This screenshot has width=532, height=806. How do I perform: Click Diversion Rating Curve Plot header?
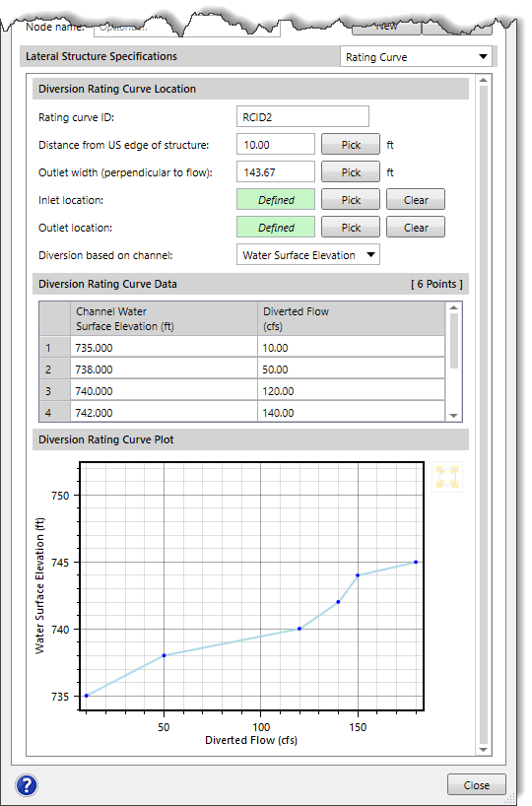[250, 439]
